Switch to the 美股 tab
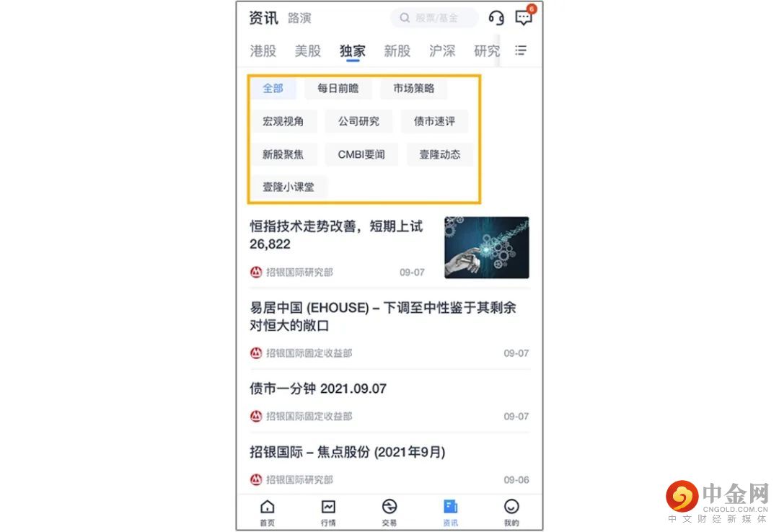This screenshot has height=532, width=779. coord(307,50)
